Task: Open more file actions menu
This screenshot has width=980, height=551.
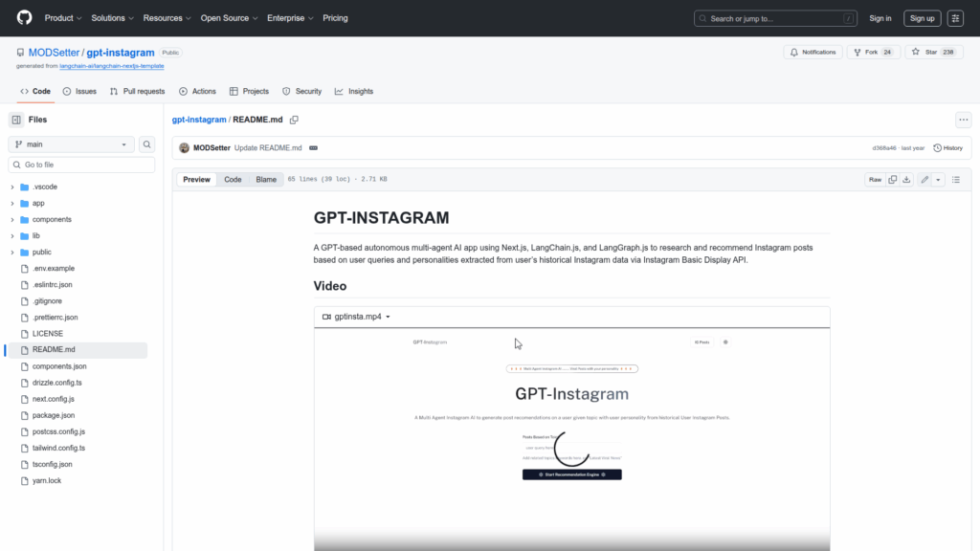Action: [x=963, y=120]
